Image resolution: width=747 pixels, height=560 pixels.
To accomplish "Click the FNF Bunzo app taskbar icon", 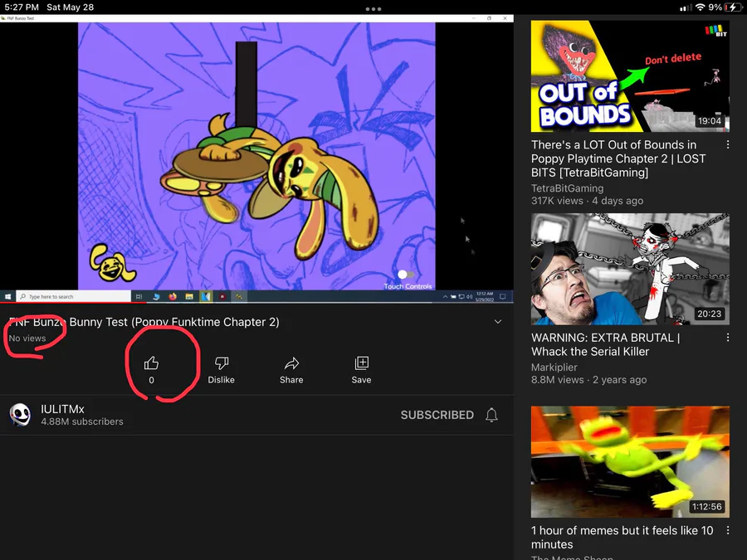I will (239, 297).
